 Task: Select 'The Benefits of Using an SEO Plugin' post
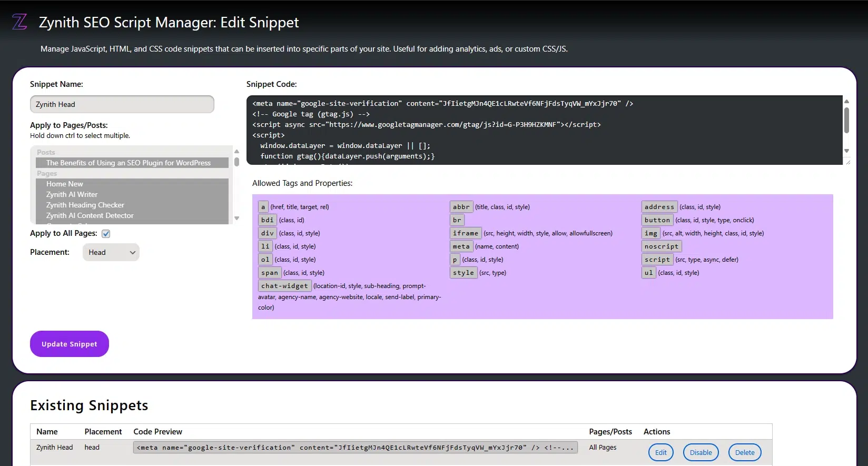point(132,163)
